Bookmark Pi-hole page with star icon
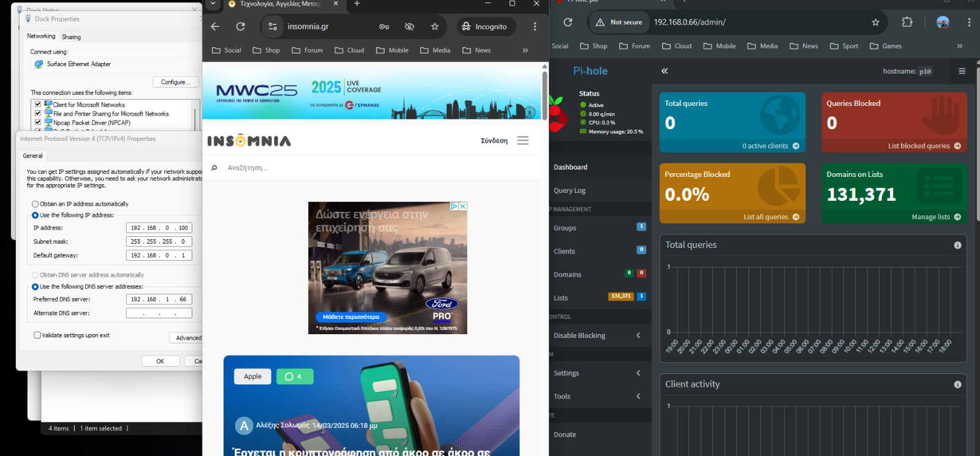980x456 pixels. [875, 22]
